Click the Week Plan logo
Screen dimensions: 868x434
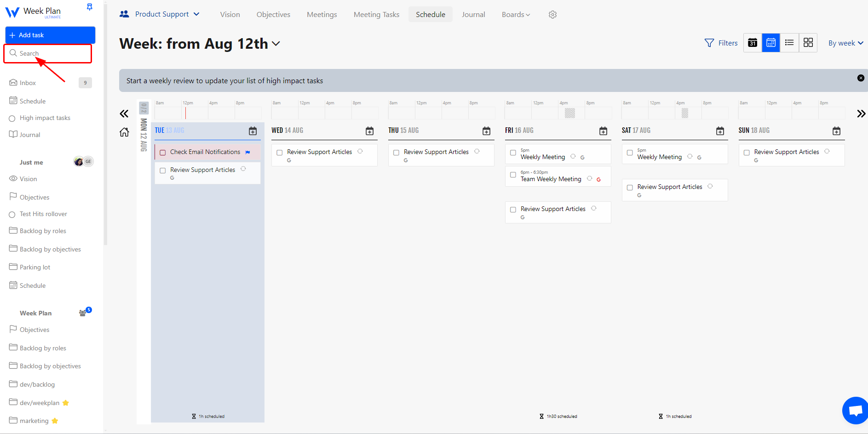pyautogui.click(x=33, y=12)
